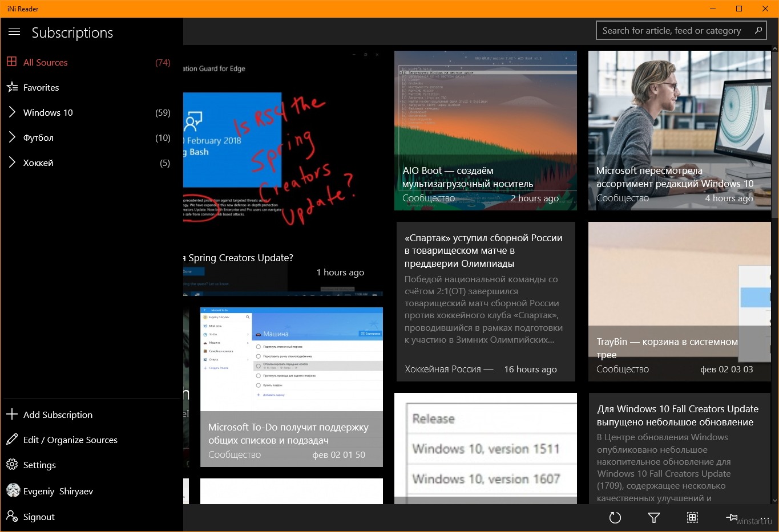The height and width of the screenshot is (532, 779).
Task: Open the Fall Creators Update article
Action: click(680, 448)
